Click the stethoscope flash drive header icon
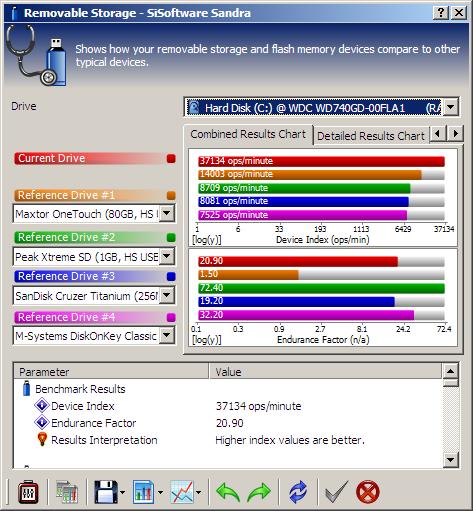This screenshot has width=473, height=511. 37,56
